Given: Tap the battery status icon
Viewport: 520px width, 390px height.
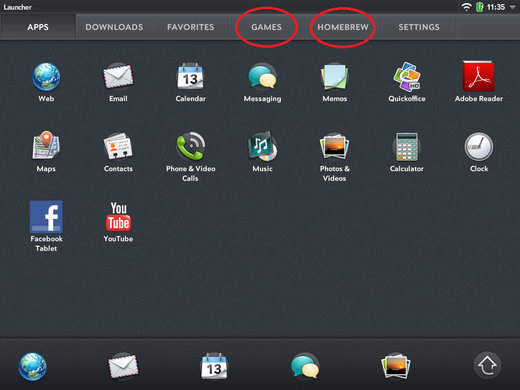Looking at the screenshot, I should 479,7.
